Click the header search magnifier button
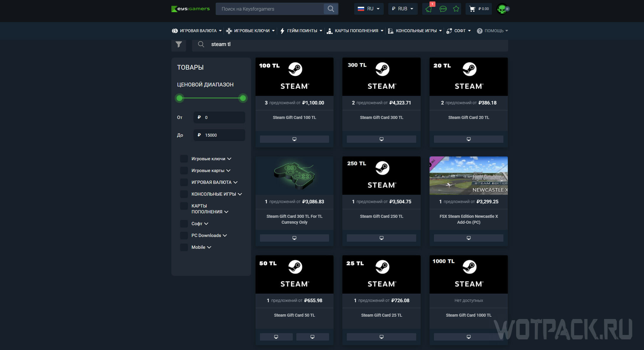The width and height of the screenshot is (644, 350). pos(331,9)
